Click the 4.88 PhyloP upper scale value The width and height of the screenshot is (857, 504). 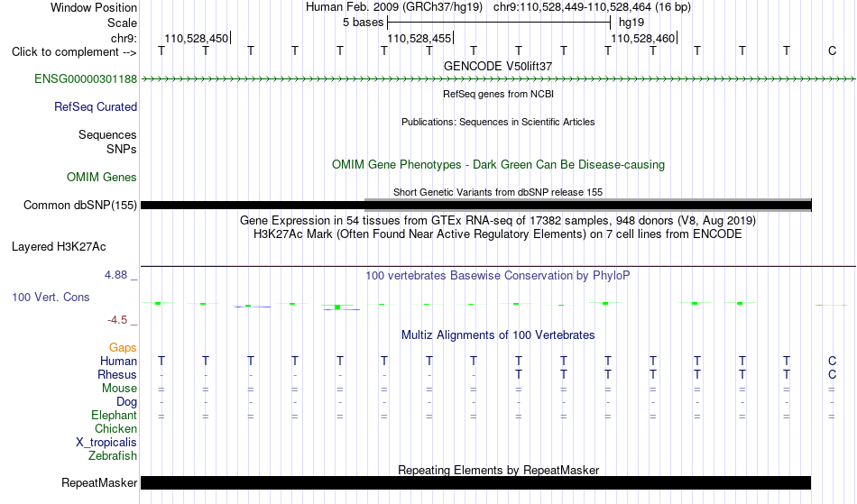coord(116,275)
